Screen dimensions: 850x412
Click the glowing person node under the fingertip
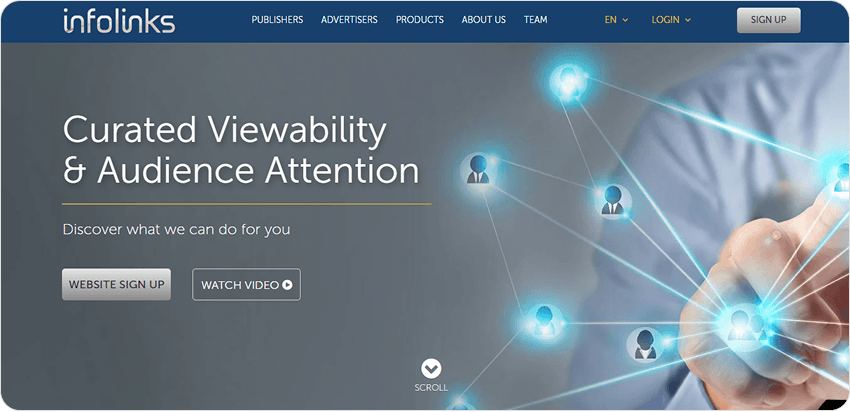[742, 322]
